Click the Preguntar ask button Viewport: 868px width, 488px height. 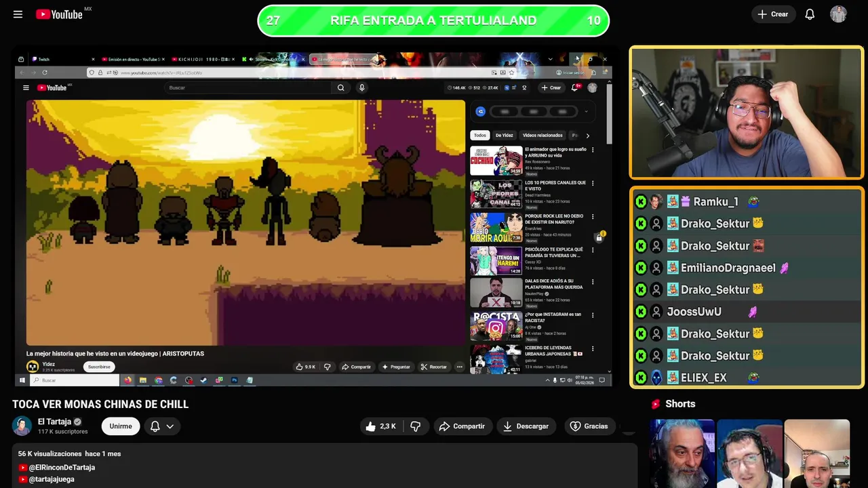pos(396,367)
